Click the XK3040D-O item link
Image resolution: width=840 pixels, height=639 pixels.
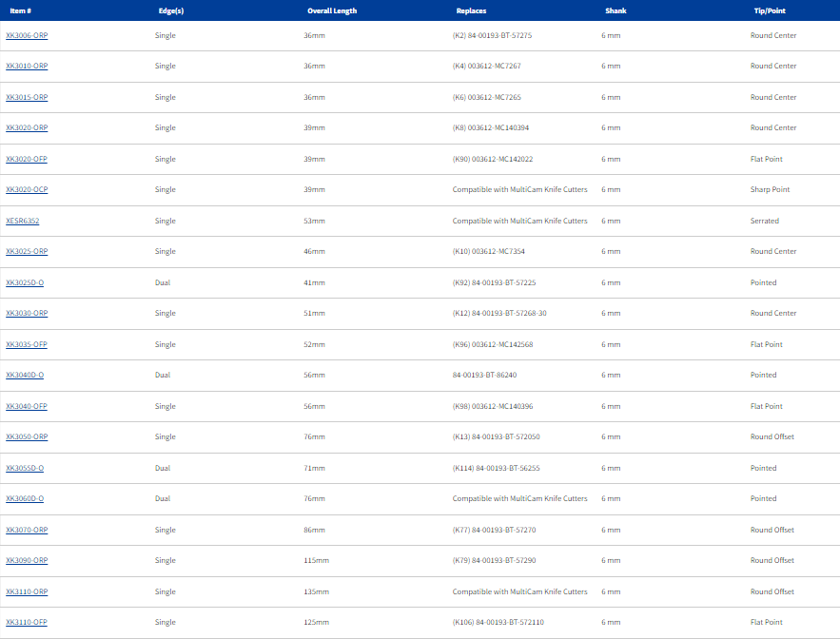[25, 376]
